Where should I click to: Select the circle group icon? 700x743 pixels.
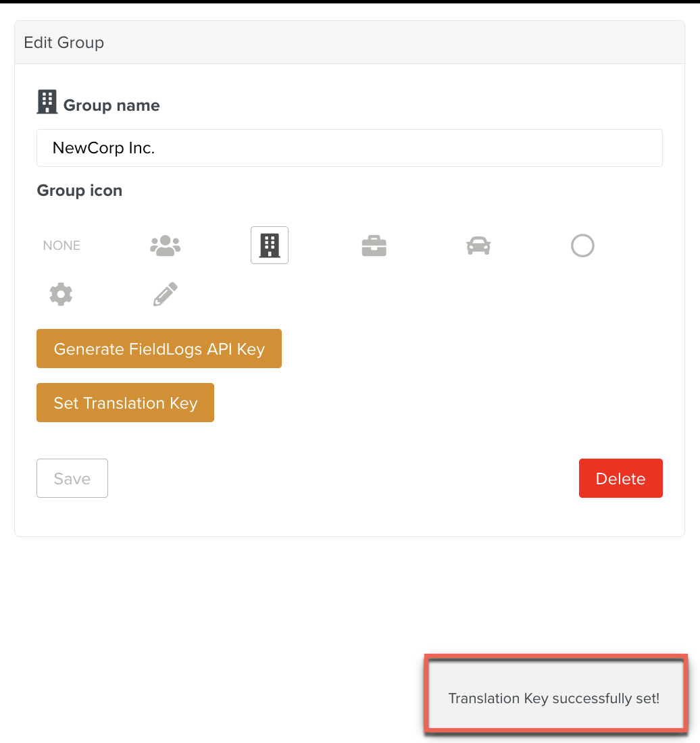[582, 246]
